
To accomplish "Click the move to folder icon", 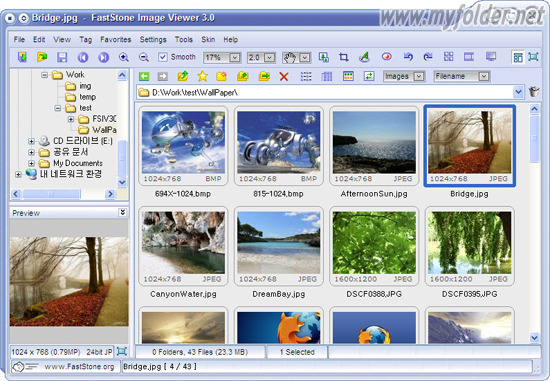I will (x=264, y=76).
